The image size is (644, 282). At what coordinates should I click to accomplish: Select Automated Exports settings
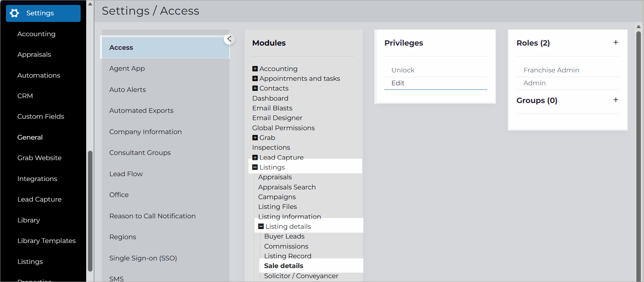[x=141, y=111]
